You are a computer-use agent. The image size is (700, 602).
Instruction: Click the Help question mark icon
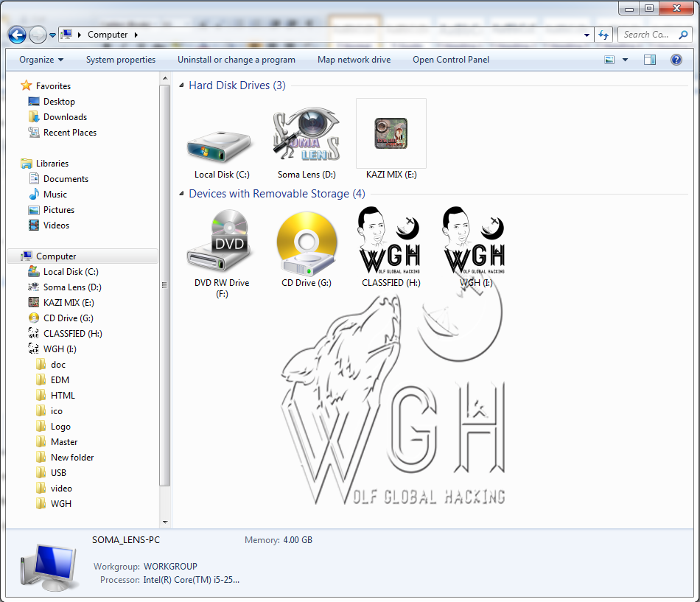coord(676,60)
